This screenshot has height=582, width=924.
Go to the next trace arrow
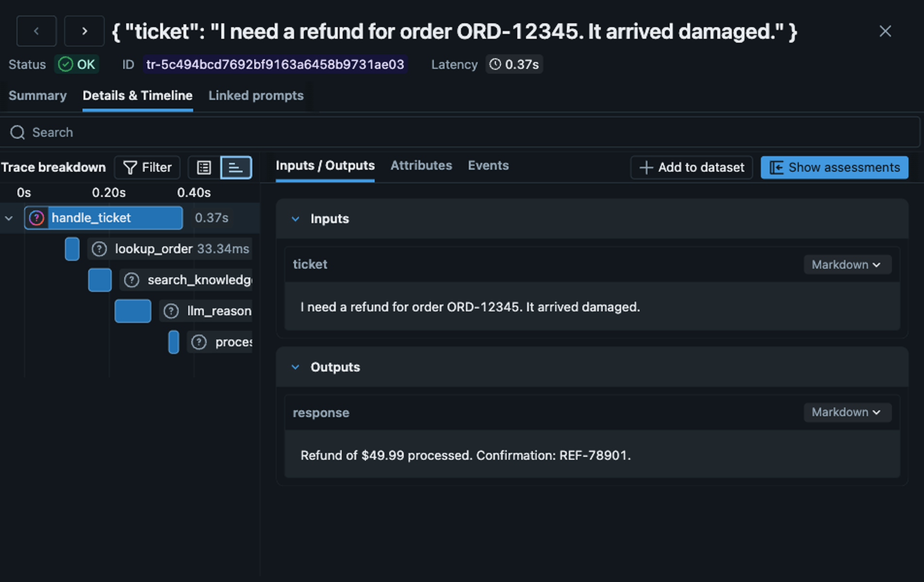click(x=84, y=32)
